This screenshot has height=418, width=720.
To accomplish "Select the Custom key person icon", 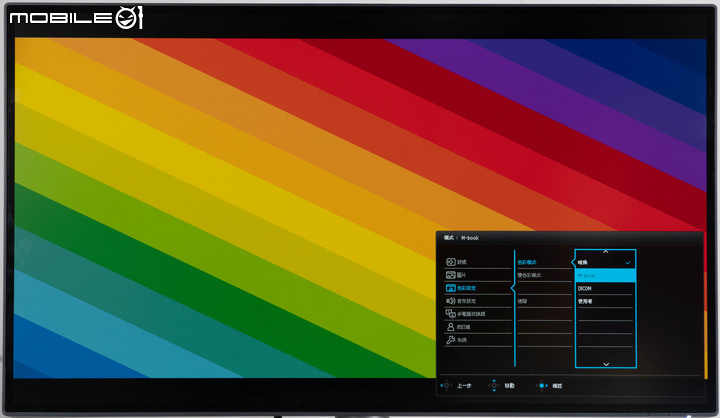I will (x=450, y=327).
